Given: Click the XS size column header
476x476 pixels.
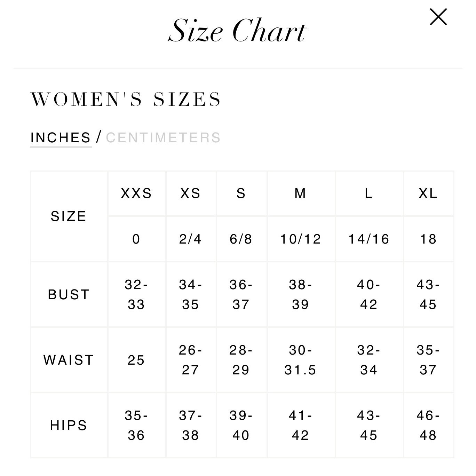Looking at the screenshot, I should (191, 193).
